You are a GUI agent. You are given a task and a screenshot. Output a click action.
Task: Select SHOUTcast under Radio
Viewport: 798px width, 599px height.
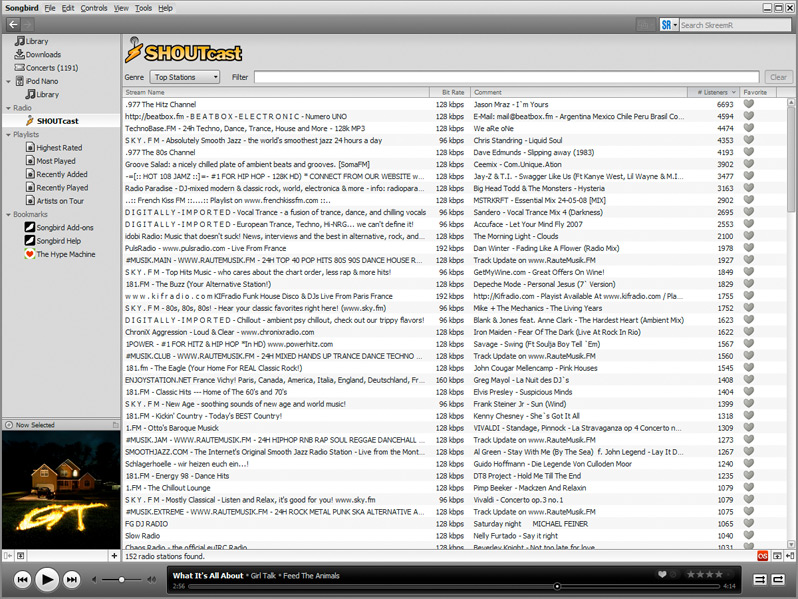tap(52, 121)
